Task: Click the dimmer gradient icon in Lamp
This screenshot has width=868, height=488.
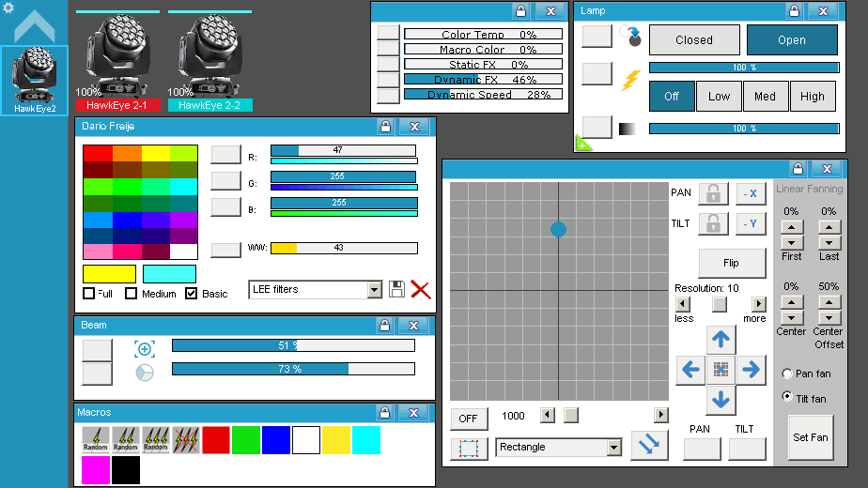Action: click(x=628, y=129)
